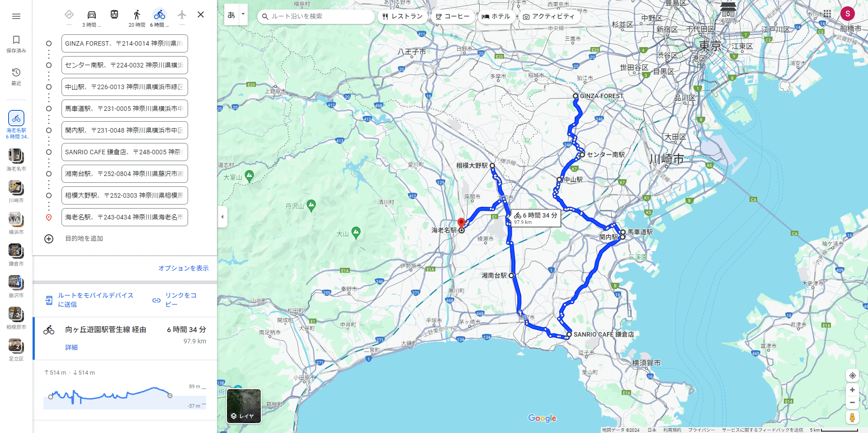Edit 中山駅 waypoint field
The height and width of the screenshot is (433, 868).
click(x=125, y=87)
